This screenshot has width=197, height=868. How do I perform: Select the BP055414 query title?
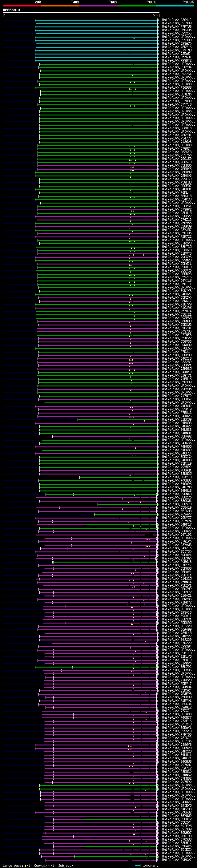tap(11, 10)
